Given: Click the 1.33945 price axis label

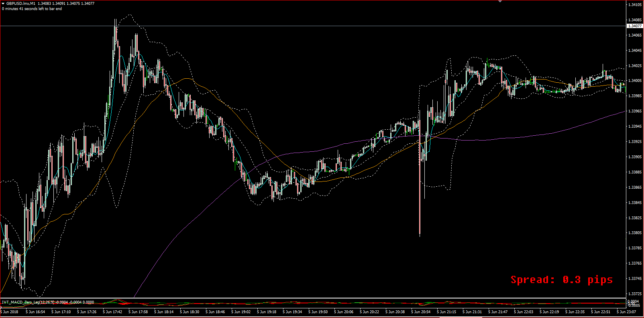Looking at the screenshot, I should (x=635, y=126).
